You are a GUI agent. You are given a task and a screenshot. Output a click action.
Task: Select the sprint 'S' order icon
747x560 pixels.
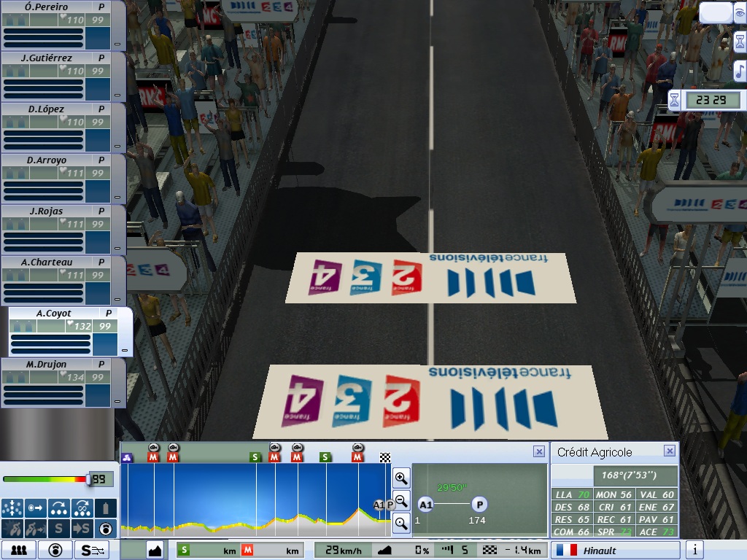click(59, 528)
